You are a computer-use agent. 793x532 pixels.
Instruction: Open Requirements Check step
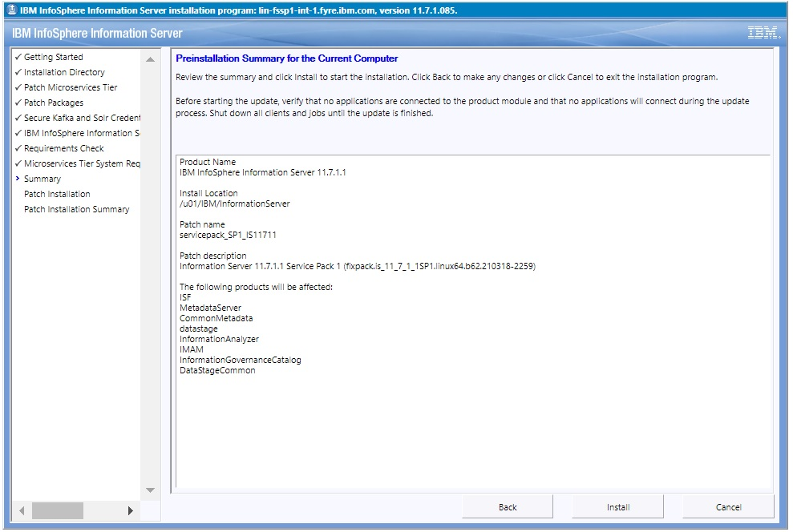(x=63, y=148)
